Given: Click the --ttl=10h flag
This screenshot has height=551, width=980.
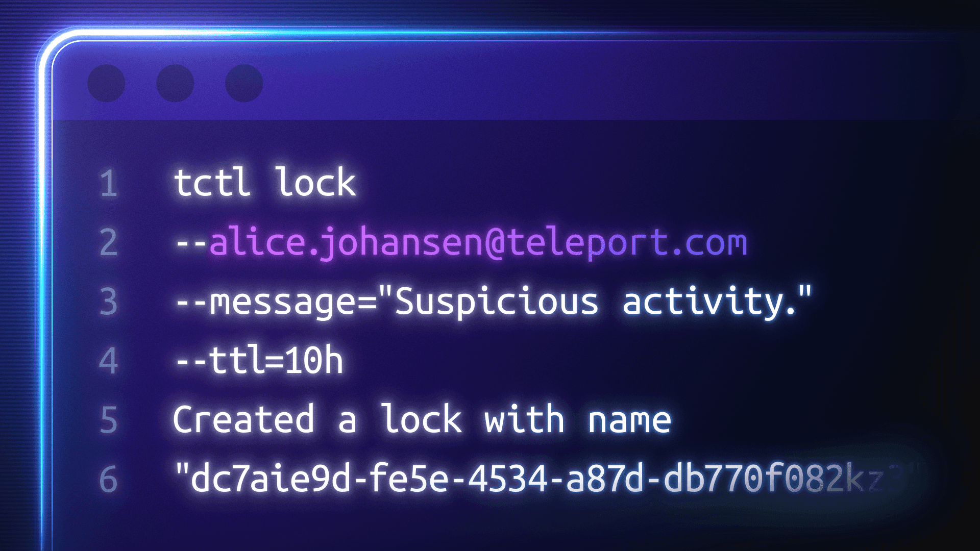Looking at the screenshot, I should 259,360.
